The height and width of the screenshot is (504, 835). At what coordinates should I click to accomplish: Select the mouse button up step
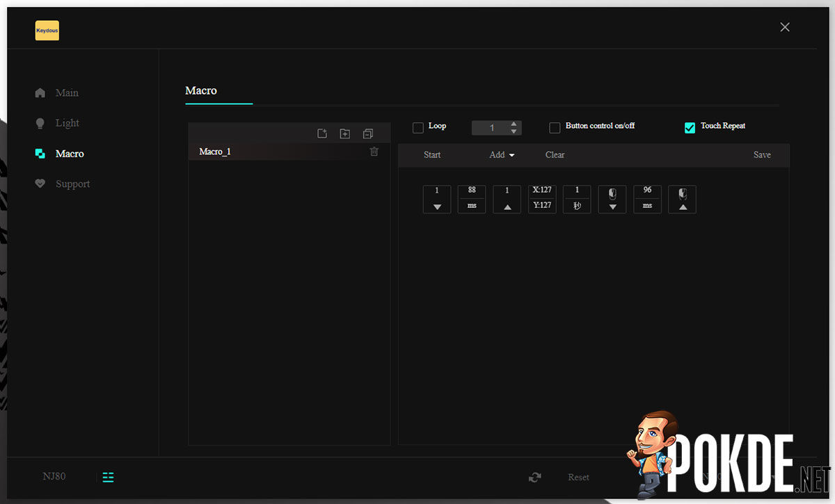682,200
